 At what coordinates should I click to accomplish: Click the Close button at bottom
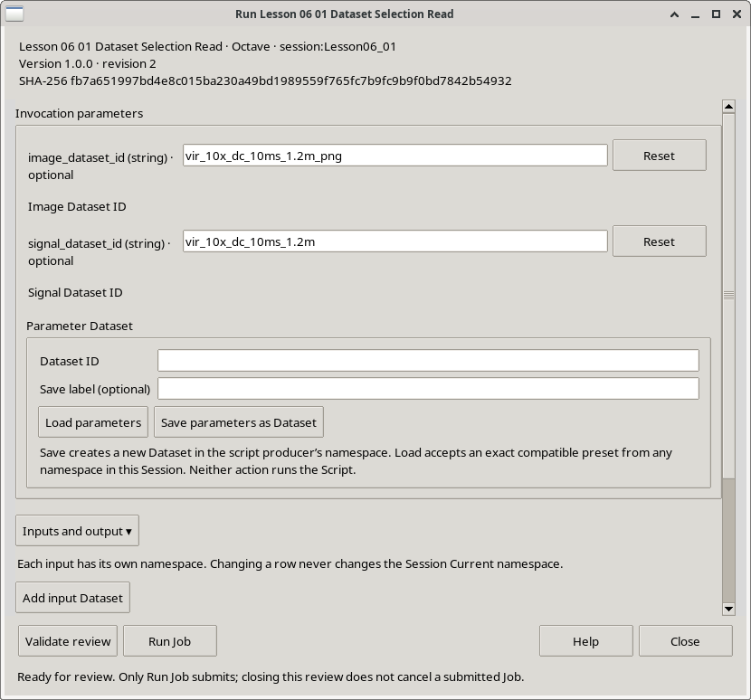(x=685, y=641)
